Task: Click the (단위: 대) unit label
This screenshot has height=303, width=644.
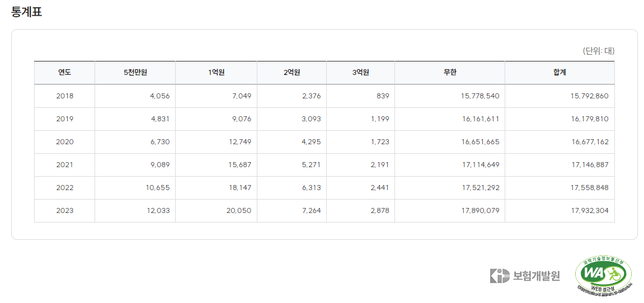Action: point(599,51)
